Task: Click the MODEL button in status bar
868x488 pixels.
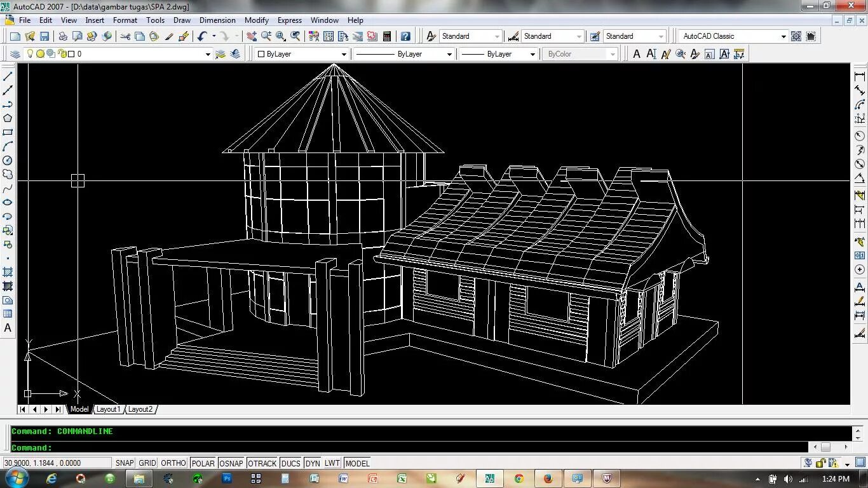Action: point(357,463)
